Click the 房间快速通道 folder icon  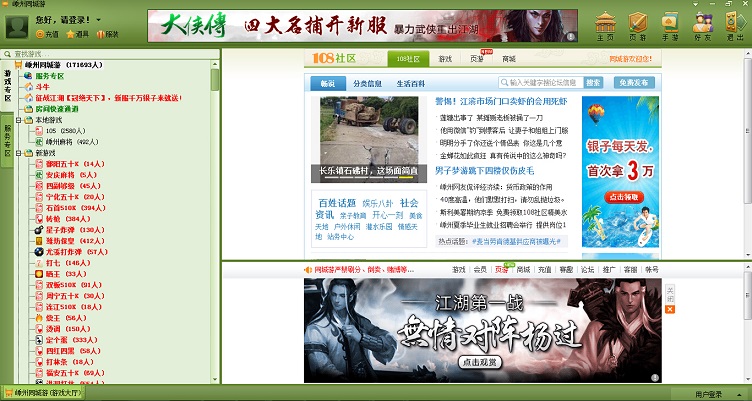(x=29, y=109)
